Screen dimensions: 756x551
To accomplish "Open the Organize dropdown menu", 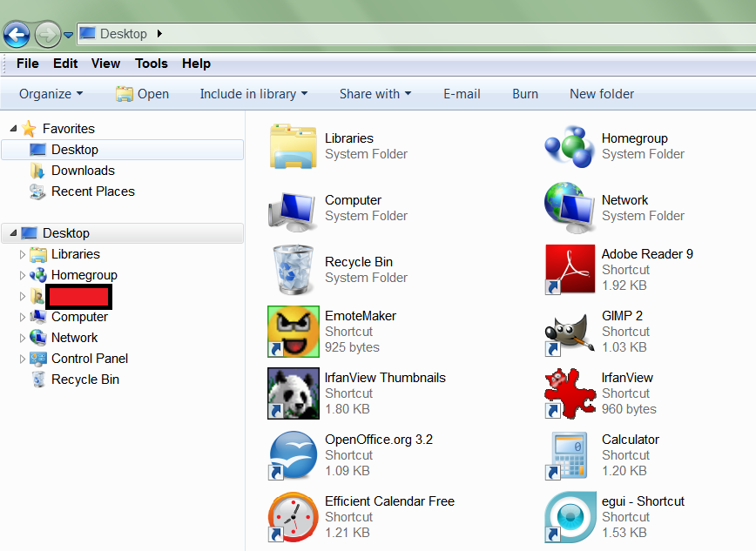I will [51, 94].
